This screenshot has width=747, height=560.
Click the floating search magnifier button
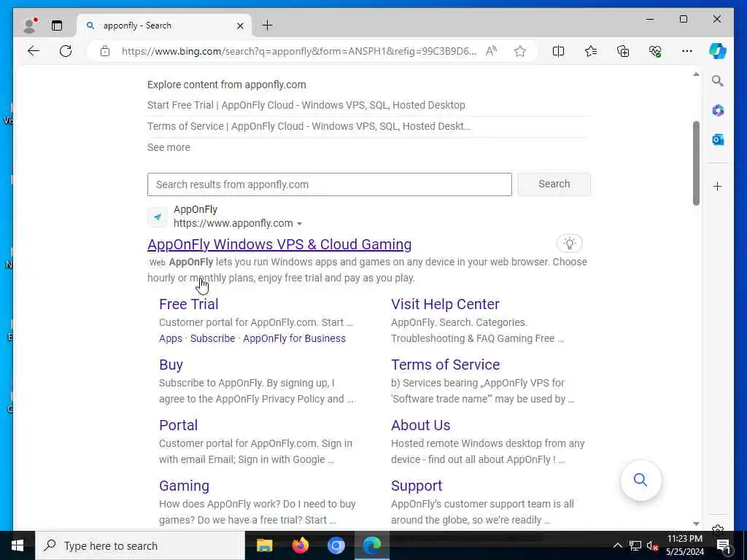pyautogui.click(x=640, y=480)
